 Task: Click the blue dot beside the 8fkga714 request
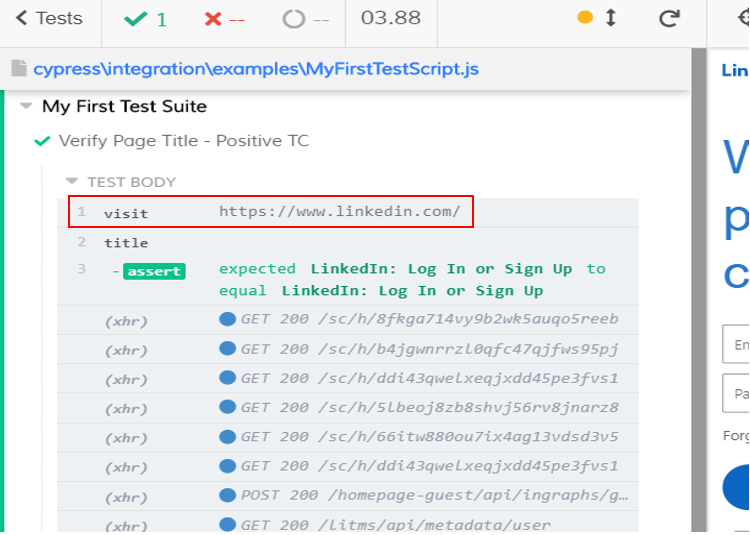point(227,319)
